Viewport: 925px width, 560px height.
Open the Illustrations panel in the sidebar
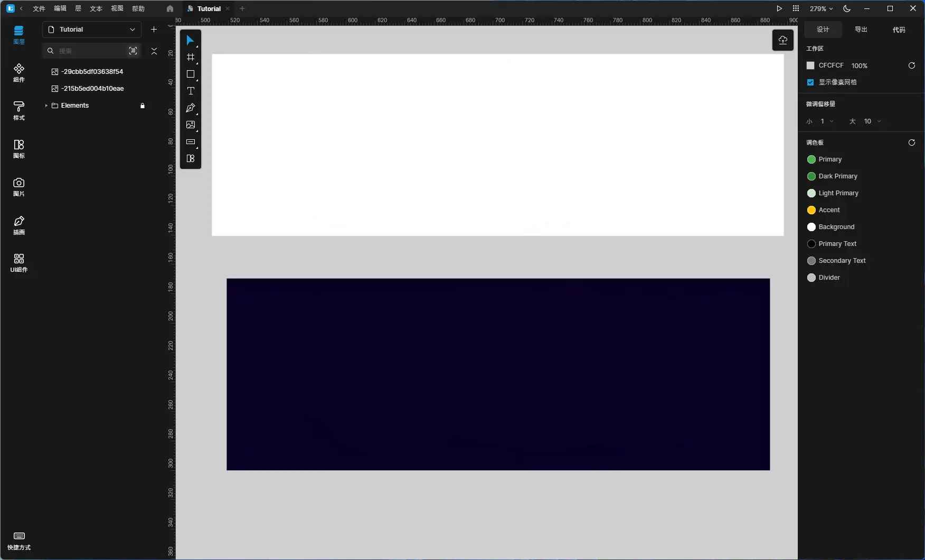[19, 225]
